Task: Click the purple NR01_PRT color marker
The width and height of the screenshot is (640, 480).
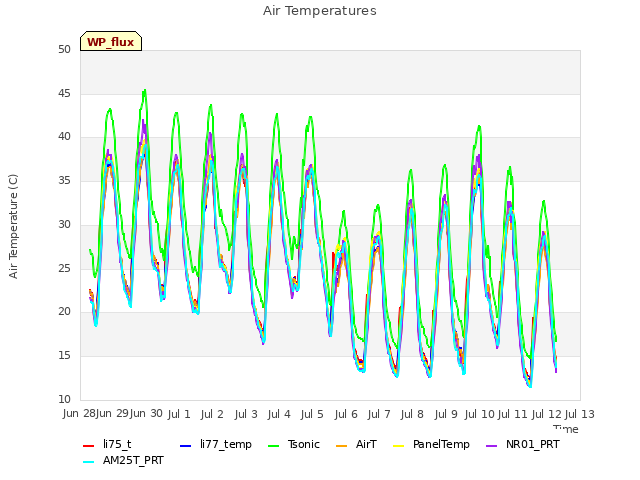Action: point(492,446)
